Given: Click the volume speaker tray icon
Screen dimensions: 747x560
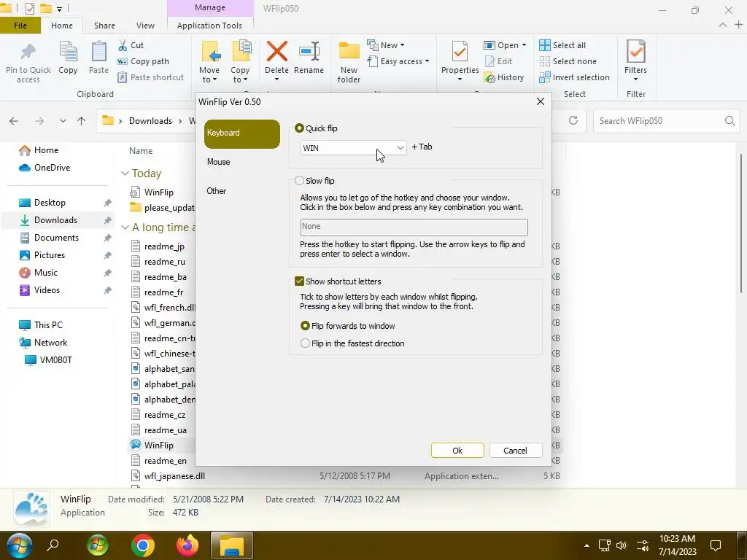Looking at the screenshot, I should tap(622, 545).
